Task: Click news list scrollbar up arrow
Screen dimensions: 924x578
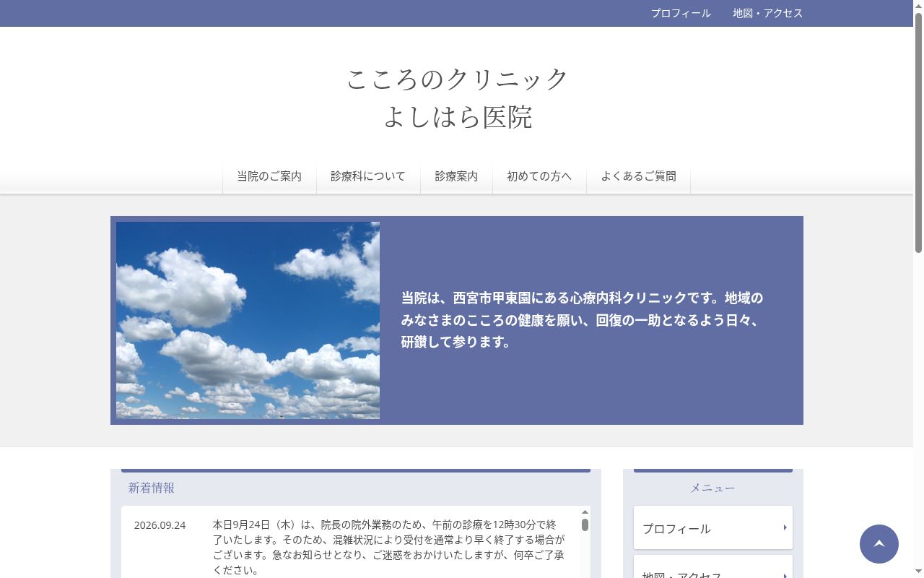Action: pos(585,512)
